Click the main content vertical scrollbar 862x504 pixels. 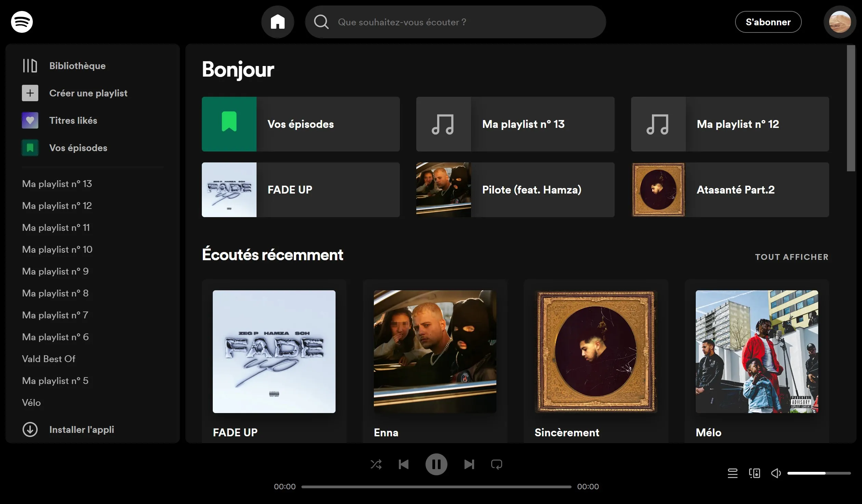click(851, 108)
